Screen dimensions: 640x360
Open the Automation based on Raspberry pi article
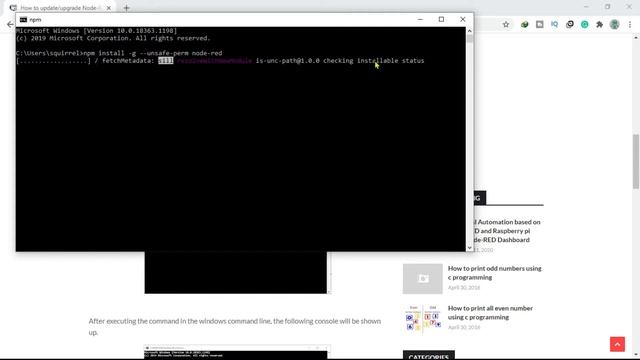tap(506, 231)
